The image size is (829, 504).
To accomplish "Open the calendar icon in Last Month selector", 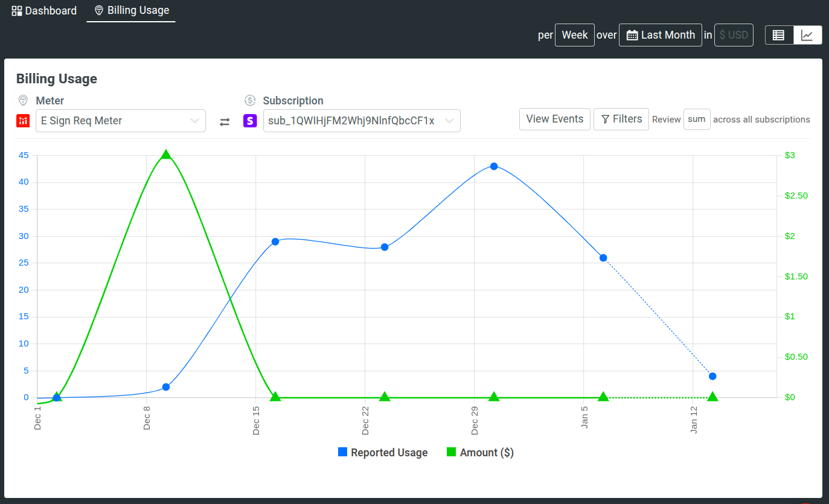I will 632,35.
